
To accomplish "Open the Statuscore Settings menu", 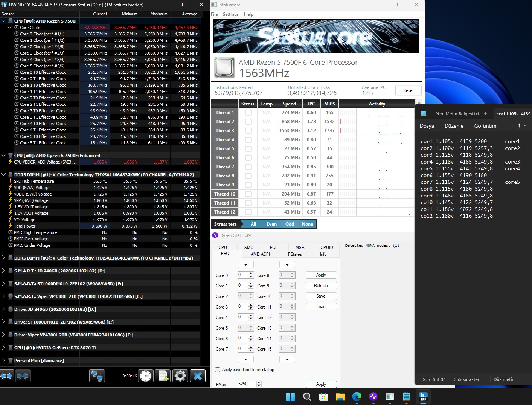I will click(231, 14).
